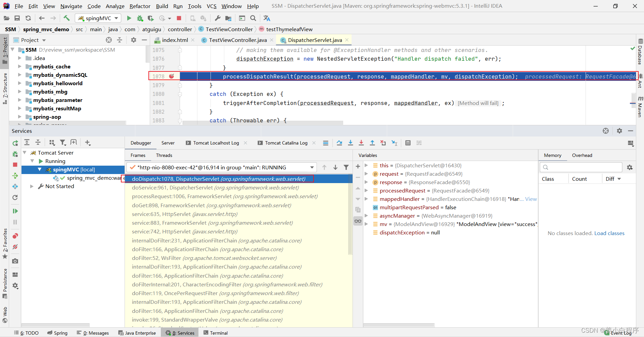Image resolution: width=644 pixels, height=337 pixels.
Task: Click the View link beside mappedHandler
Action: pyautogui.click(x=531, y=199)
